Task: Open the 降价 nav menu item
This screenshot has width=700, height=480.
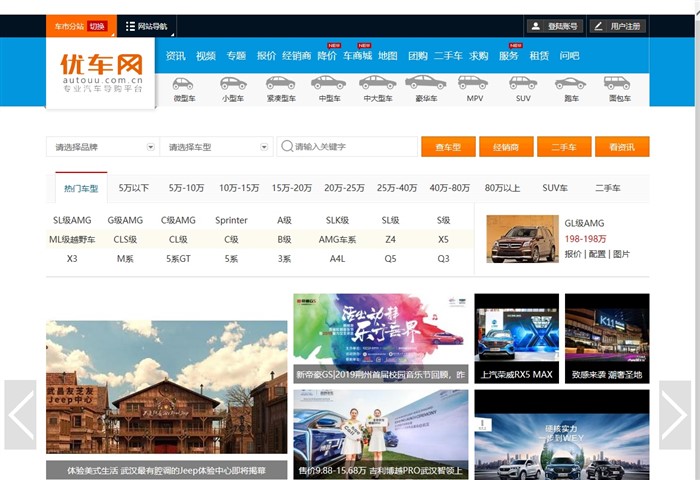Action: coord(327,56)
